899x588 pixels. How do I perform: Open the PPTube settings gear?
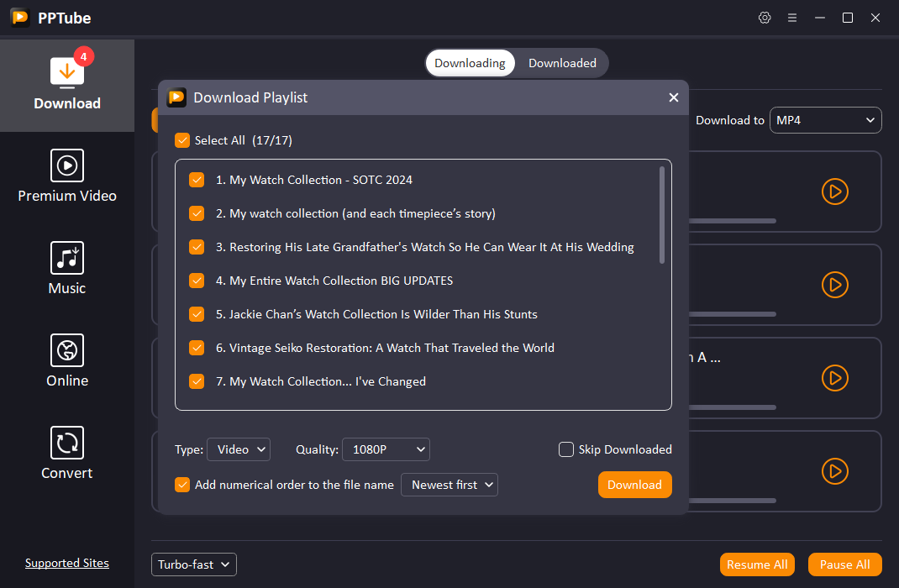(765, 17)
